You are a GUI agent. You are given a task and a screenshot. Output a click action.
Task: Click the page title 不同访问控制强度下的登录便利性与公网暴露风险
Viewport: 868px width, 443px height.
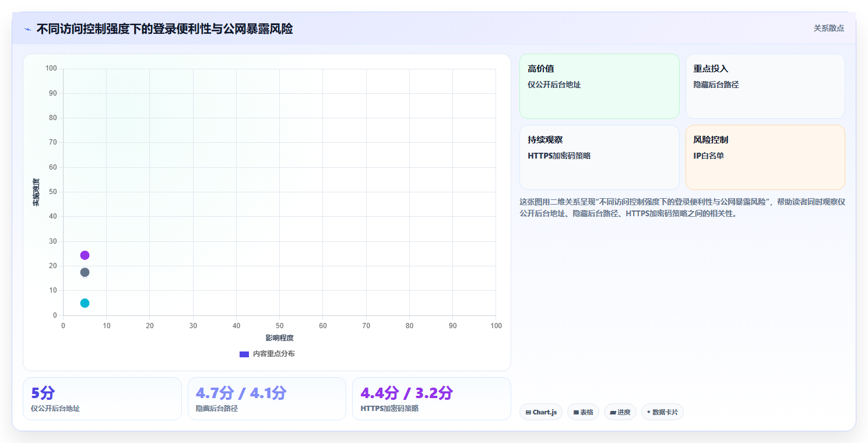(164, 29)
